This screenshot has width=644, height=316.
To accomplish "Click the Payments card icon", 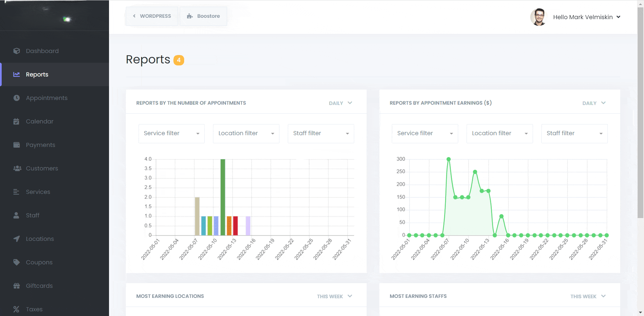I will click(x=16, y=145).
